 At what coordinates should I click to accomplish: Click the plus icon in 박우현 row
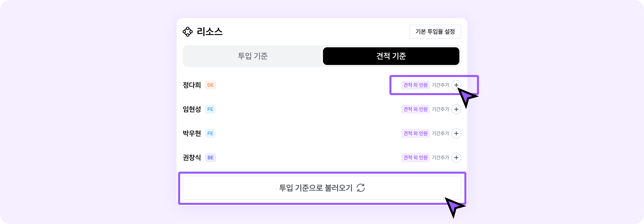456,133
